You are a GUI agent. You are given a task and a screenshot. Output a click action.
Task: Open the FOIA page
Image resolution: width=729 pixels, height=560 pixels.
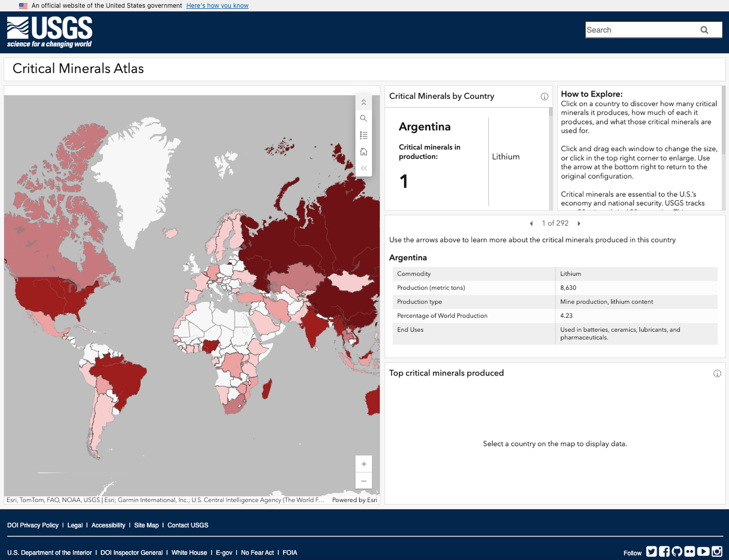coord(290,552)
